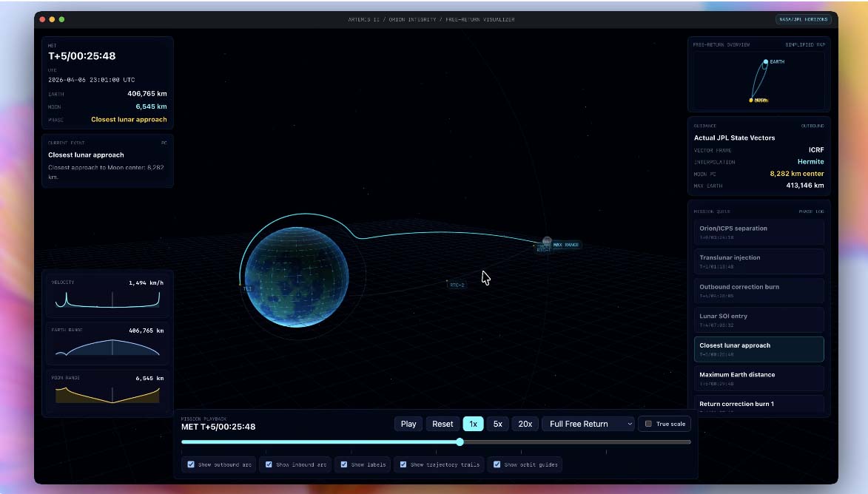Viewport: 868px width, 494px height.
Task: Click the 2026-04-06 23:01:00 UTC value
Action: [x=91, y=80]
